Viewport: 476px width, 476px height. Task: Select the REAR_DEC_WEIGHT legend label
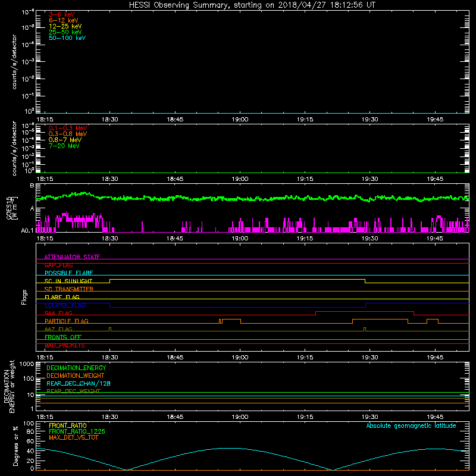point(73,391)
